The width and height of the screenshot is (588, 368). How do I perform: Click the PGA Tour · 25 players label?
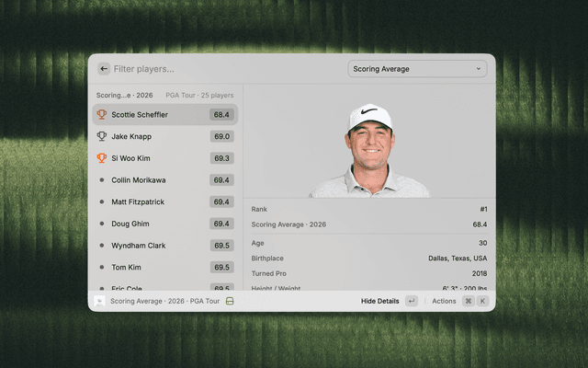click(x=199, y=96)
